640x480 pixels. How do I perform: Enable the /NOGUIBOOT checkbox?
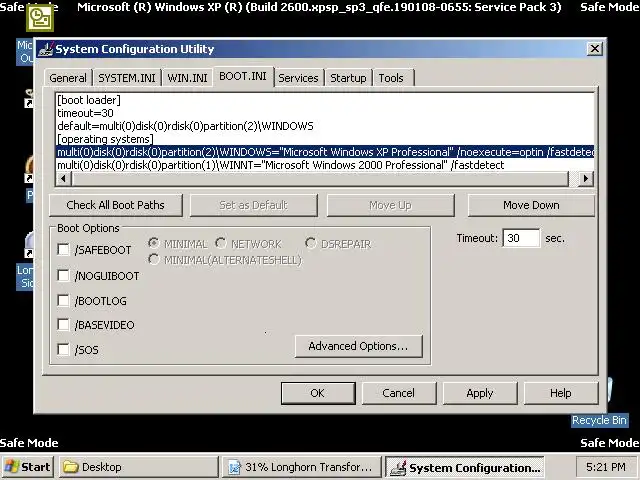coord(63,276)
